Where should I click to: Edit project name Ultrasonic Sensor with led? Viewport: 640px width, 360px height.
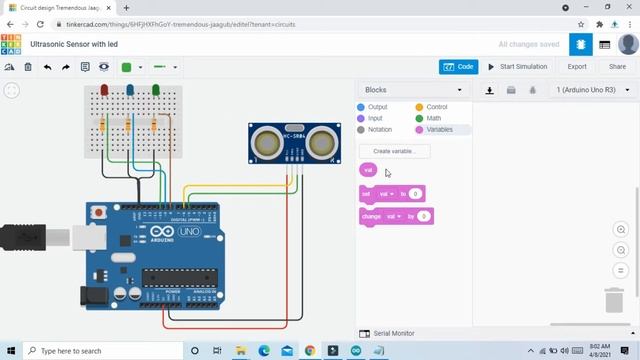[x=74, y=44]
